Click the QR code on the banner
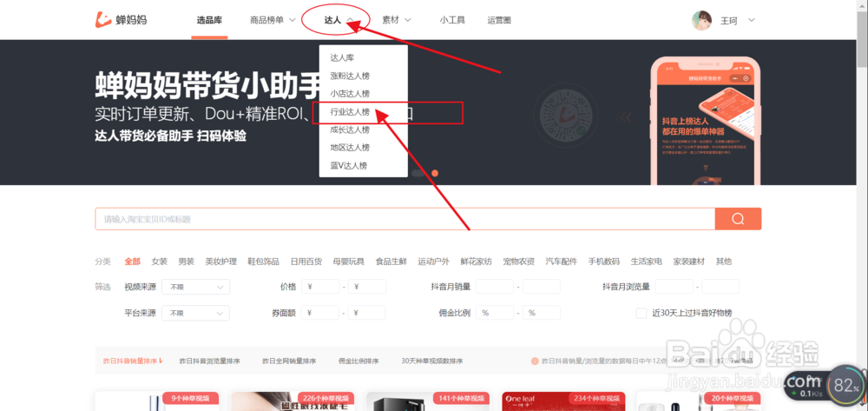The width and height of the screenshot is (868, 411). 565,117
